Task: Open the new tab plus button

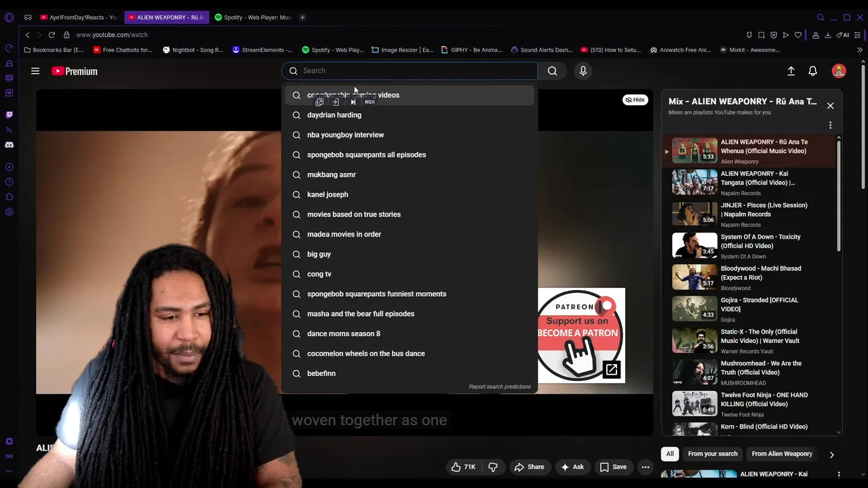Action: [302, 17]
